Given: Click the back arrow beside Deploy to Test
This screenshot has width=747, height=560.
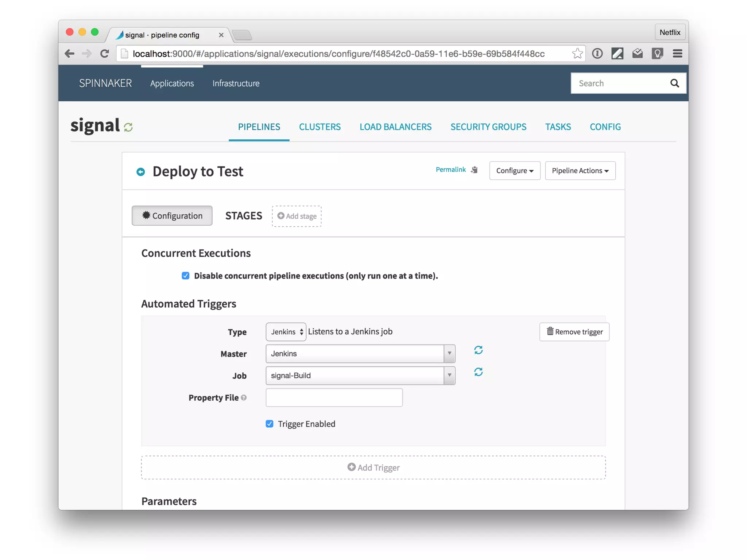Looking at the screenshot, I should (x=140, y=172).
